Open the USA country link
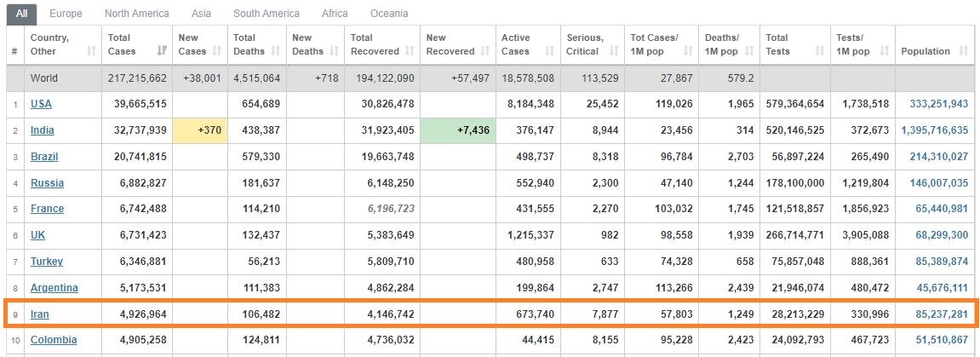This screenshot has height=357, width=980. (41, 105)
